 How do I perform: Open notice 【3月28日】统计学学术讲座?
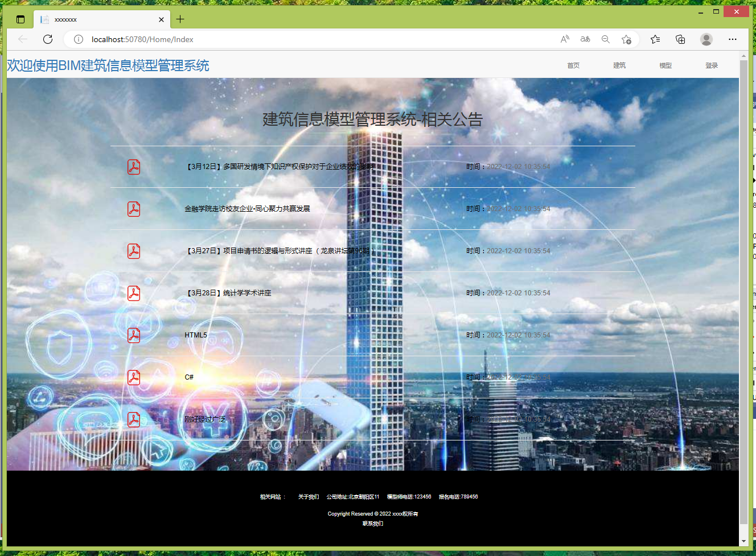pyautogui.click(x=228, y=293)
